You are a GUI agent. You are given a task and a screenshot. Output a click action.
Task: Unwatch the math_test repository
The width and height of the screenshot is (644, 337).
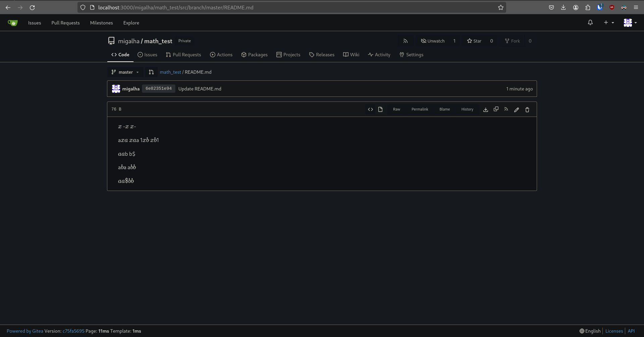pos(433,41)
